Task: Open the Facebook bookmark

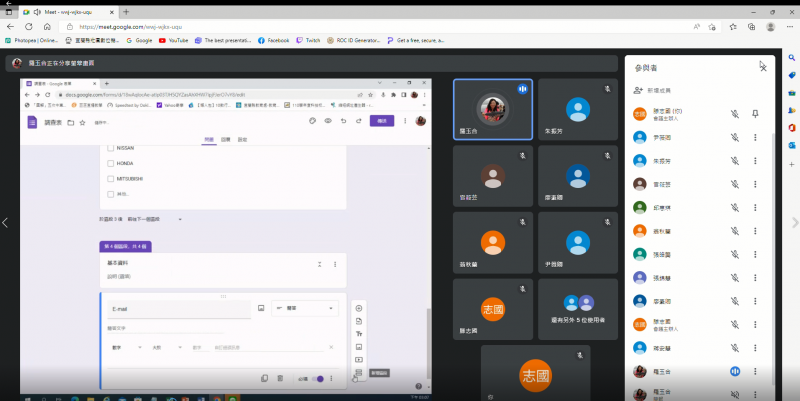Action: point(274,40)
